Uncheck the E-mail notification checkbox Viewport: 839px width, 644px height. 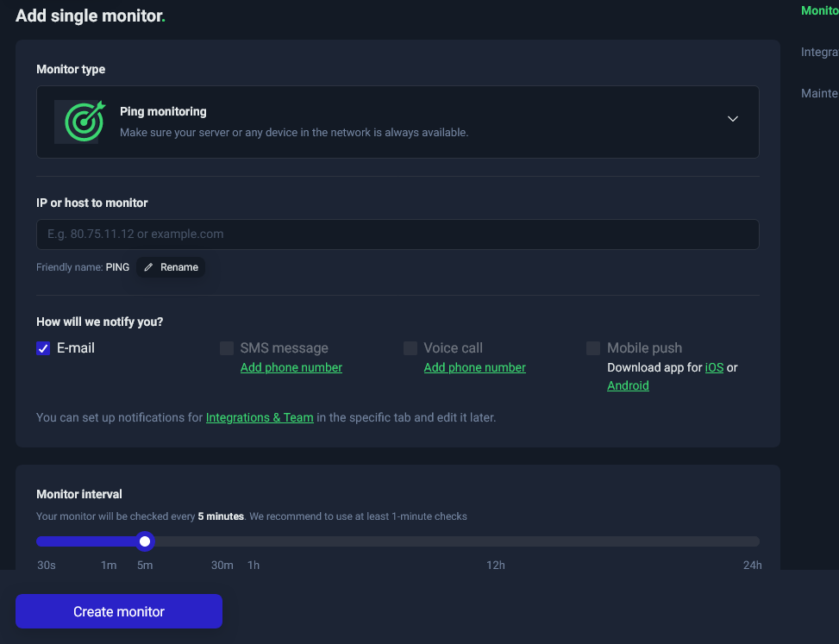pyautogui.click(x=43, y=348)
